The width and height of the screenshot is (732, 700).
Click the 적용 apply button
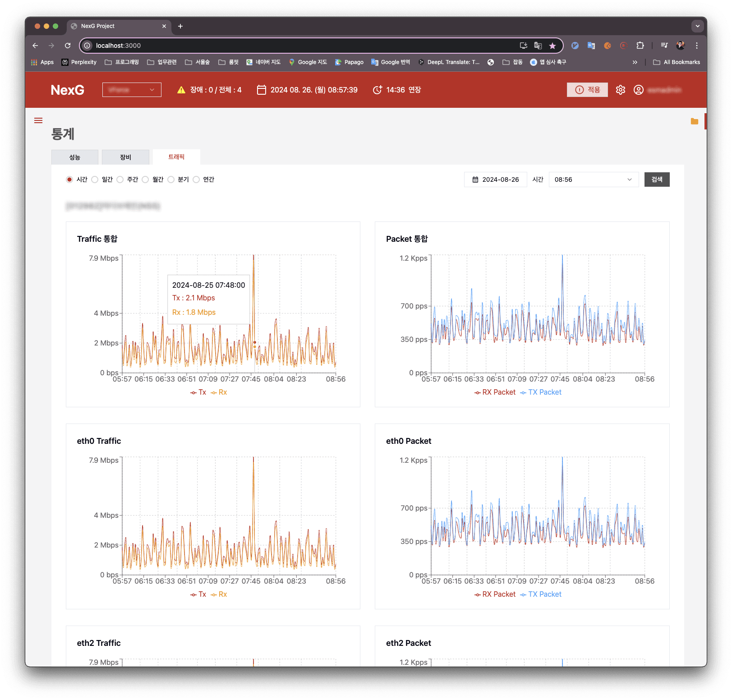[x=587, y=90]
